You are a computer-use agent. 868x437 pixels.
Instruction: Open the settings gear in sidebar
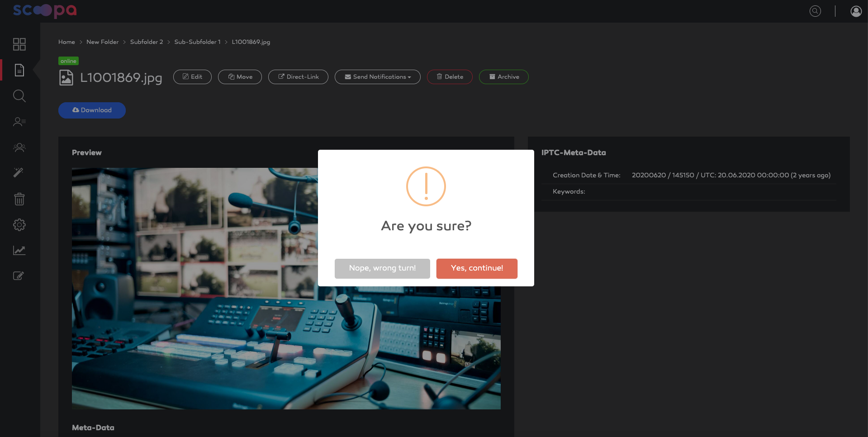[19, 225]
